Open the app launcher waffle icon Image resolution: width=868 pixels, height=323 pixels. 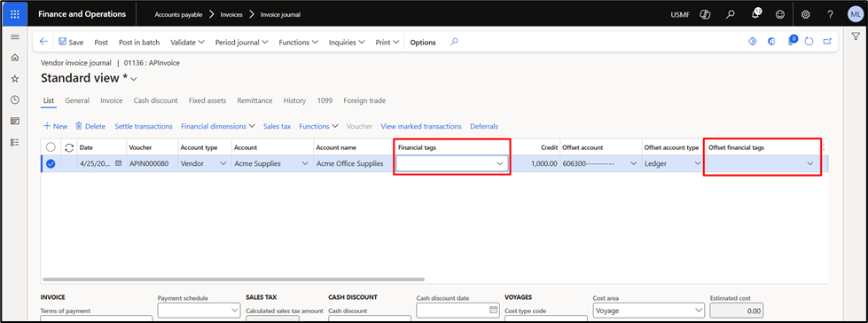[15, 14]
